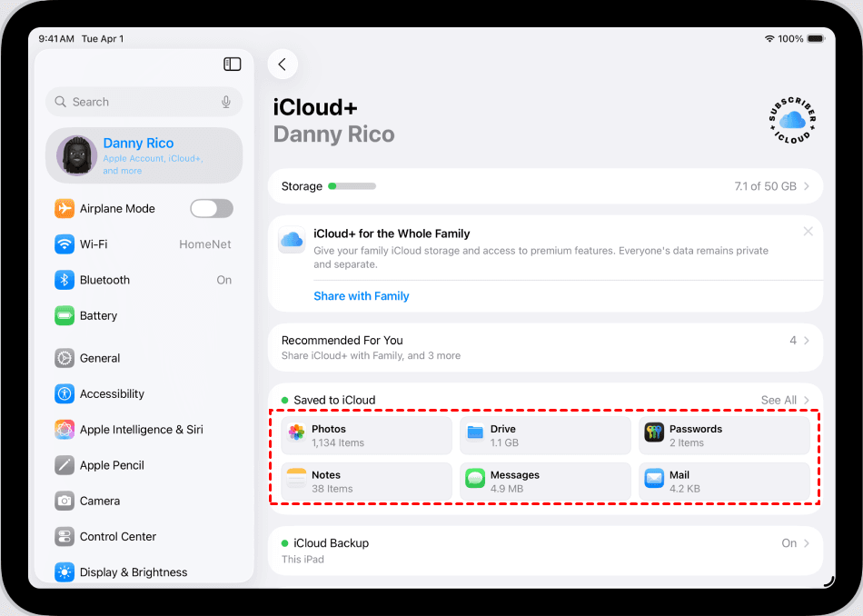
Task: Open Wi-Fi settings icon
Action: point(64,243)
